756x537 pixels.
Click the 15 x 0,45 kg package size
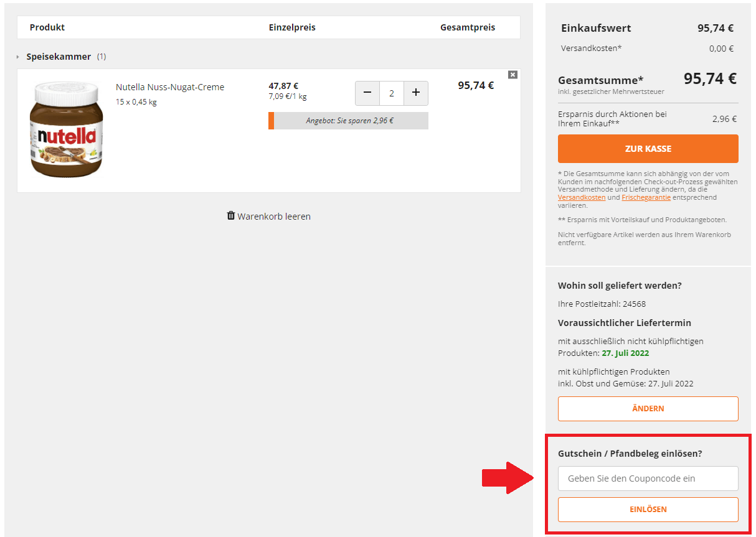(136, 102)
